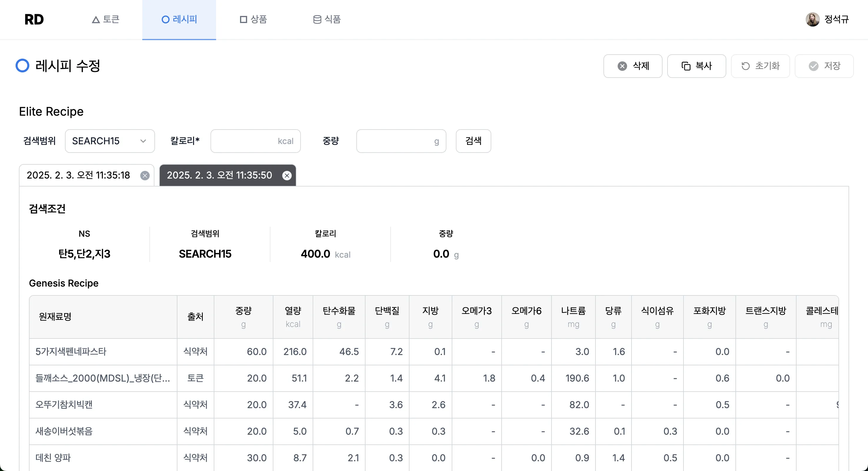Select the 2025. 2. 3. 오전 11:35:18 tab
This screenshot has width=868, height=471.
78,176
